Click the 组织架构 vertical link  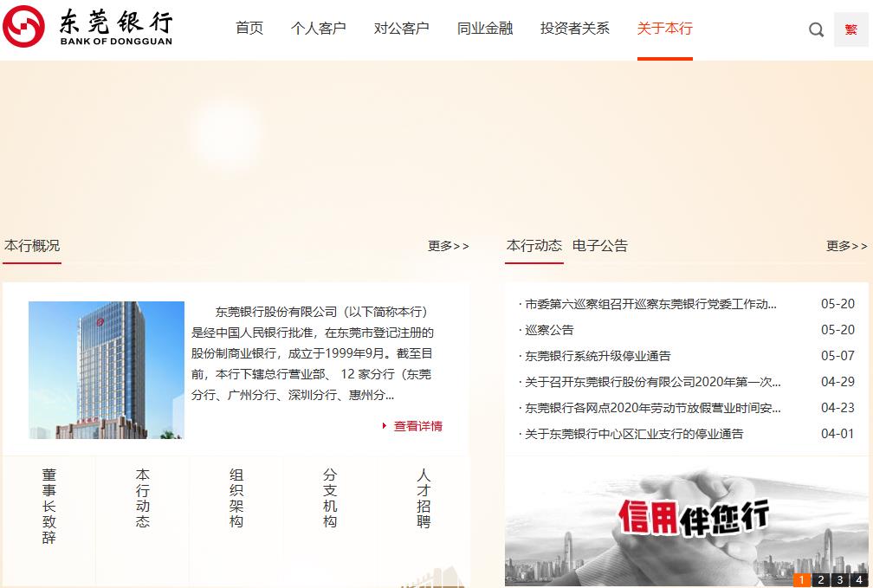coord(236,498)
